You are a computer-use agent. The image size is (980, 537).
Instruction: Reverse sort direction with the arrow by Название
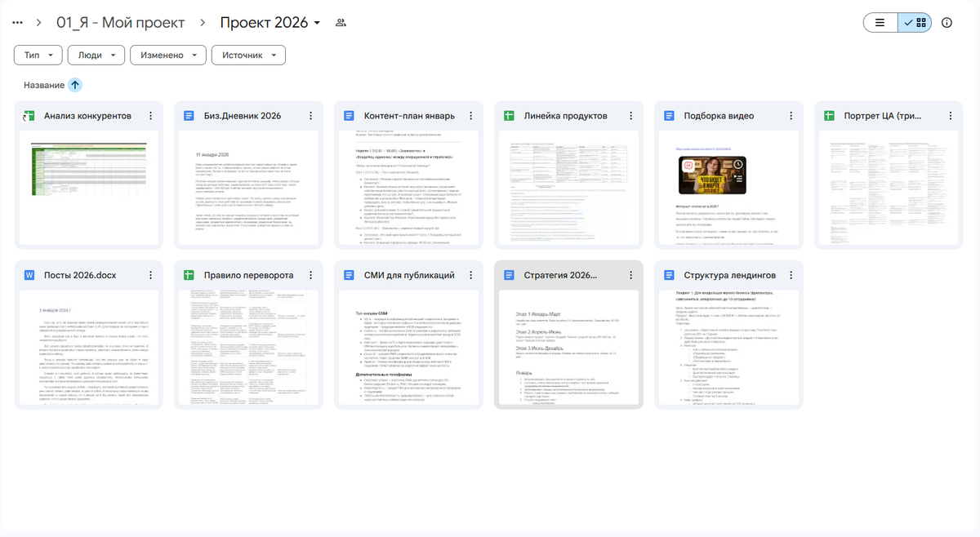[x=75, y=85]
